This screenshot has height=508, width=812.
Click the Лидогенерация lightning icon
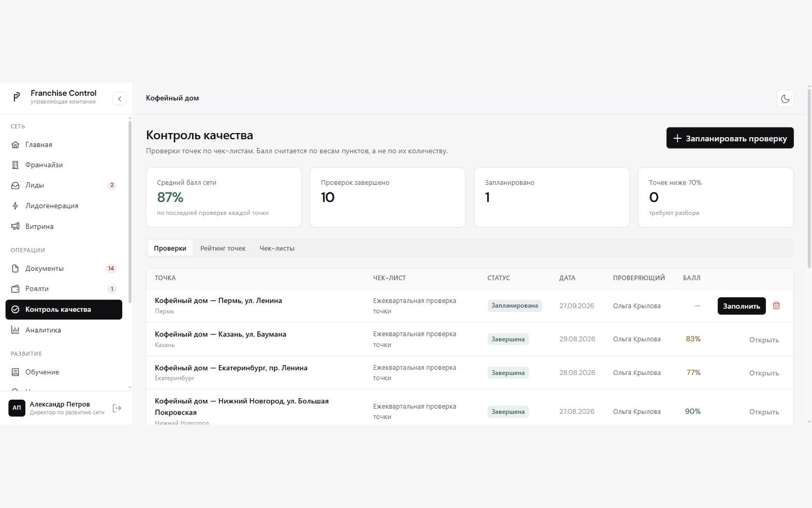tap(15, 206)
